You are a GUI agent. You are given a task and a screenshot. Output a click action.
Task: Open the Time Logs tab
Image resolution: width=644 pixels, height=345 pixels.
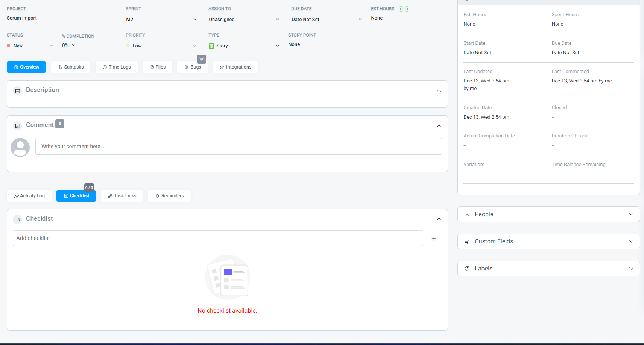pos(117,67)
